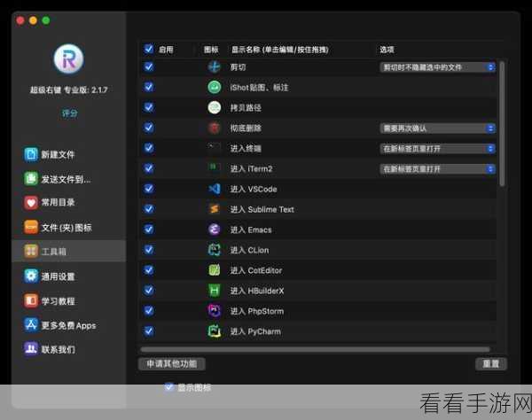Click the 新建文件 sidebar icon
Screen dimensions: 532x420
pos(31,154)
